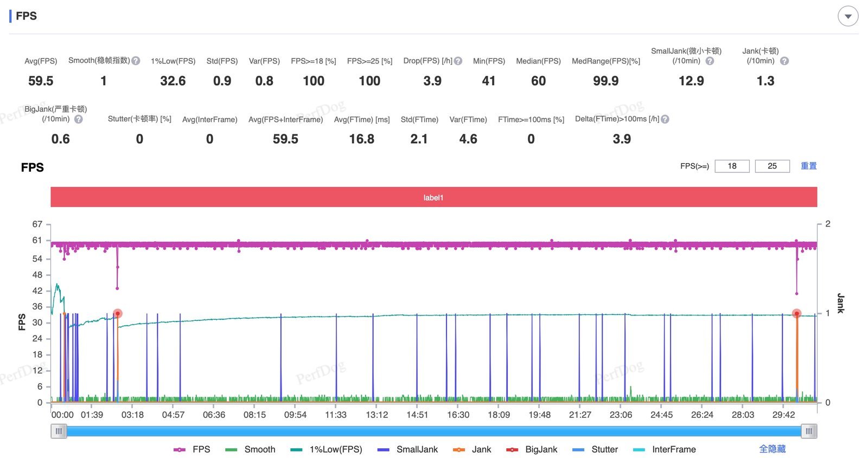Toggle Smooth series in legend
Image resolution: width=868 pixels, height=458 pixels.
click(250, 449)
